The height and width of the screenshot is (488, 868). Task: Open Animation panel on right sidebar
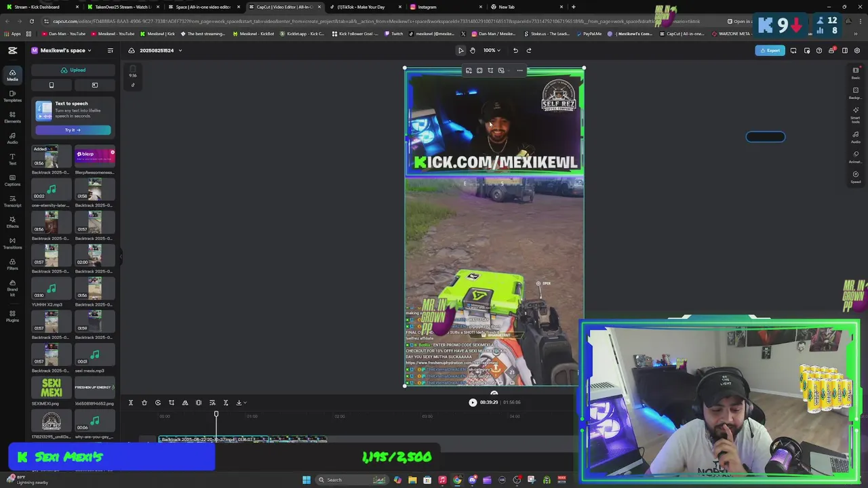[x=856, y=157]
